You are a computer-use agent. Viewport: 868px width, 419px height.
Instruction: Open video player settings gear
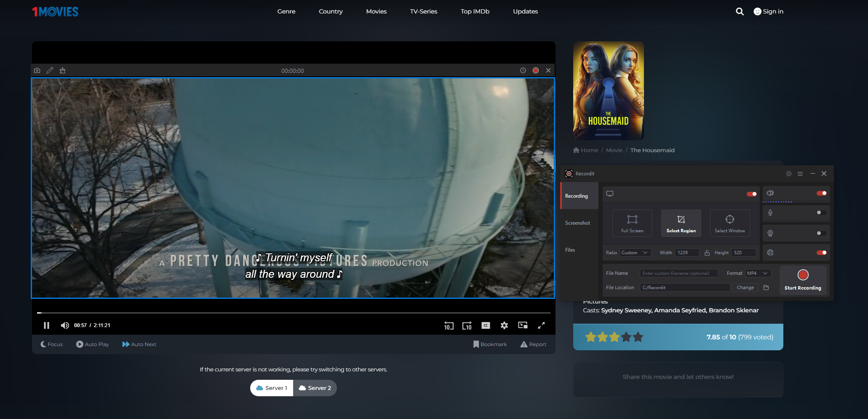(x=504, y=325)
